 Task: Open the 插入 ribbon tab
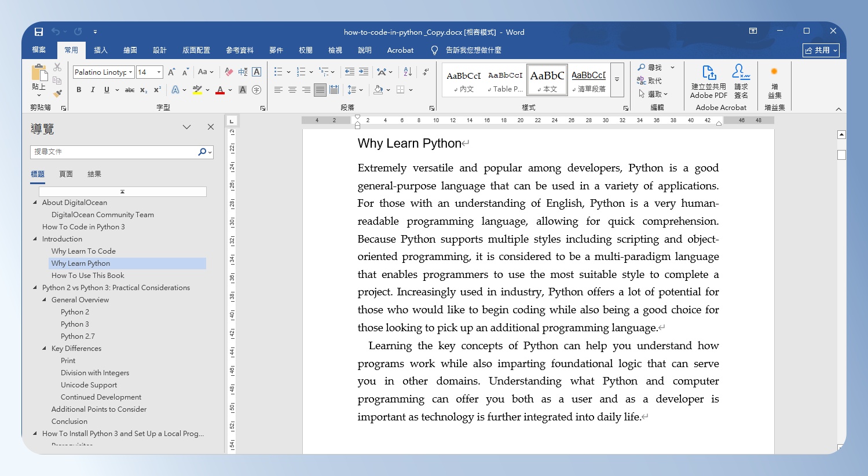coord(101,50)
